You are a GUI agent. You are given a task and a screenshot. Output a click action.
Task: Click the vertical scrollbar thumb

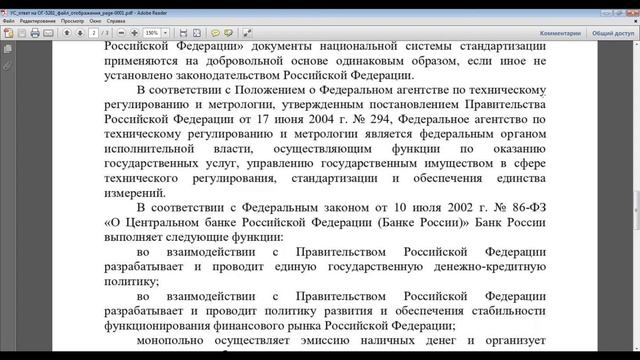click(x=636, y=210)
